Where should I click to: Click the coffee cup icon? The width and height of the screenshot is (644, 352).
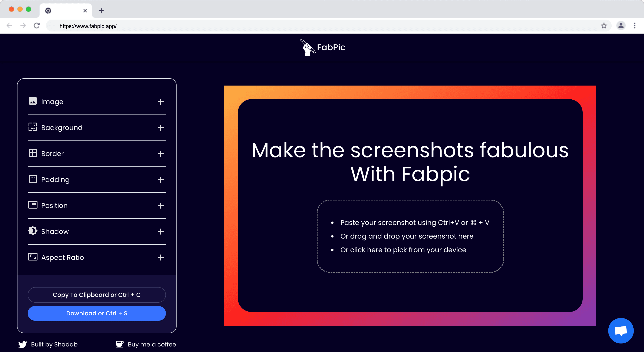120,344
